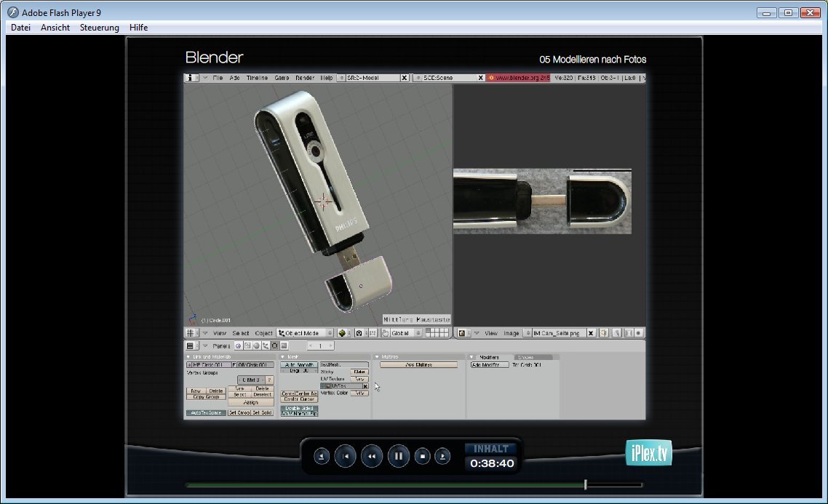This screenshot has width=828, height=504.
Task: Jump to the chapter start with the skip-back button
Action: click(346, 456)
